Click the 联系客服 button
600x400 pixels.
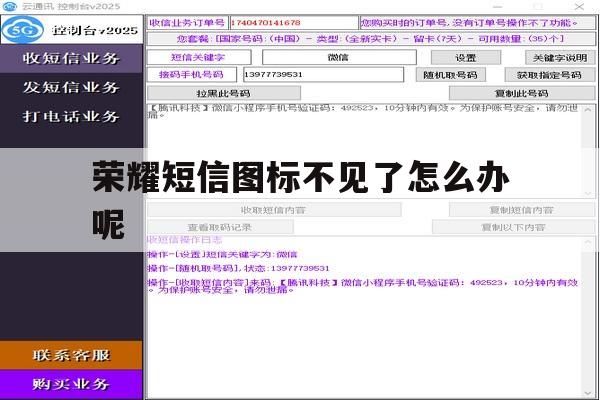[x=71, y=355]
